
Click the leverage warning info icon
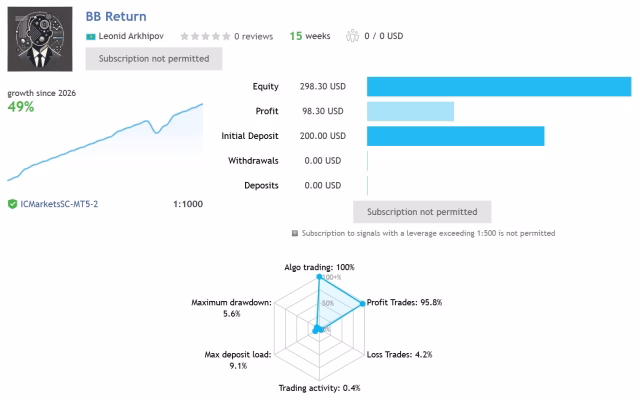[x=295, y=233]
